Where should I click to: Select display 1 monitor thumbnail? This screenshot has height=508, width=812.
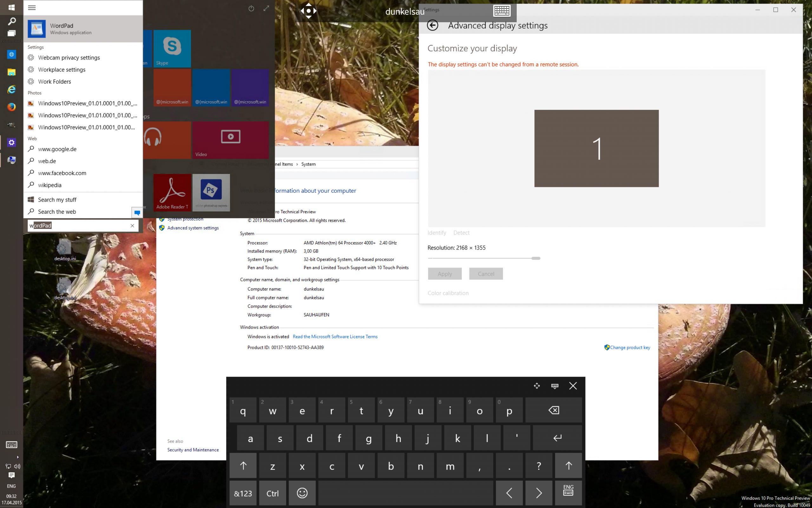[x=596, y=148]
